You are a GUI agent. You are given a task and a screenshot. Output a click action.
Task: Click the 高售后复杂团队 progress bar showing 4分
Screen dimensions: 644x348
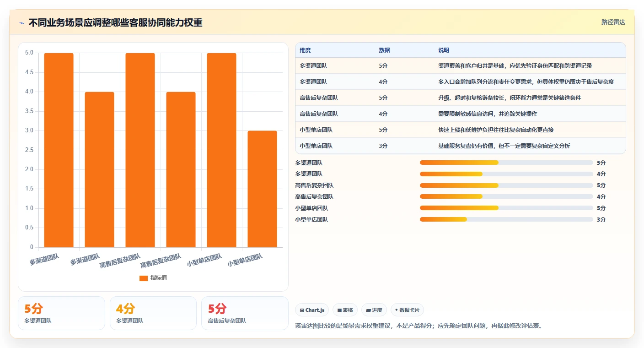click(x=506, y=197)
